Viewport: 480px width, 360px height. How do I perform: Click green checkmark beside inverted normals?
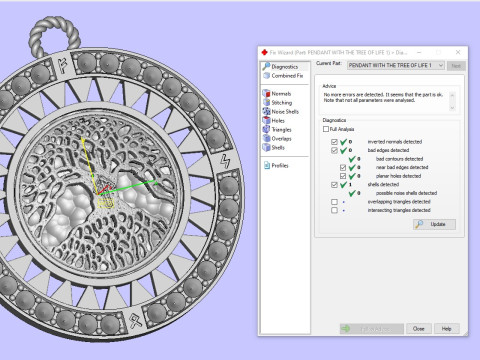[343, 142]
